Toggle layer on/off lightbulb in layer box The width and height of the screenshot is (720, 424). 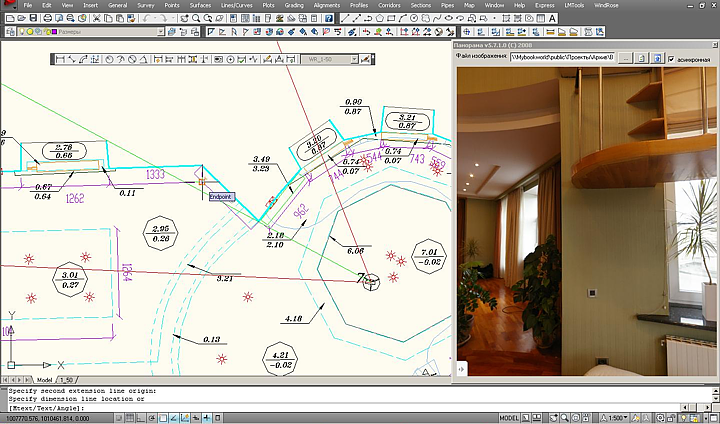click(21, 32)
